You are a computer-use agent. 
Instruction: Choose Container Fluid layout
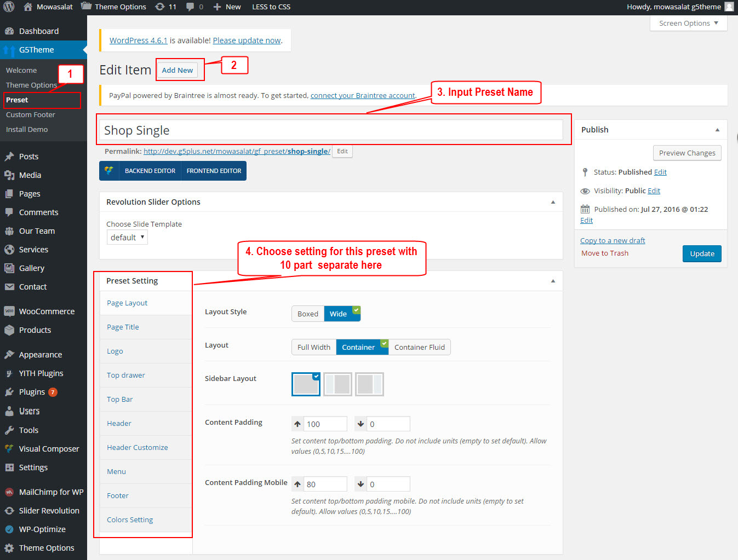coord(420,348)
